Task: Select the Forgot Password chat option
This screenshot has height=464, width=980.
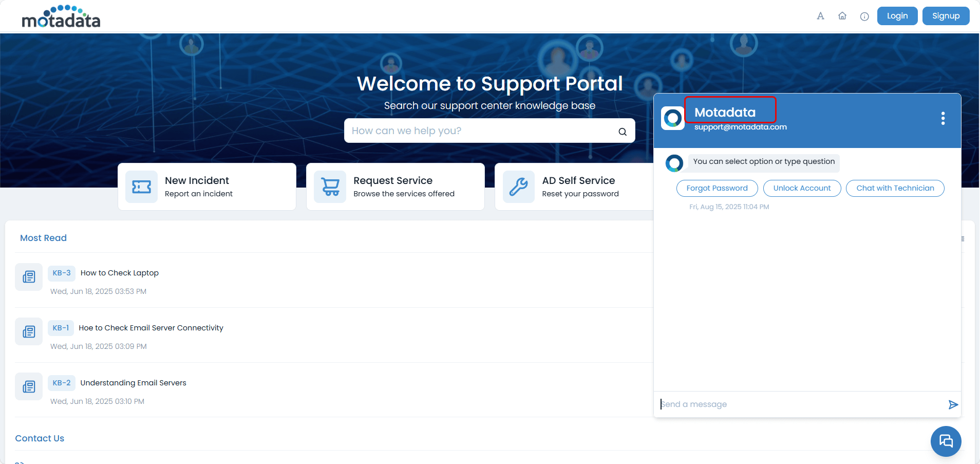Action: pyautogui.click(x=717, y=188)
